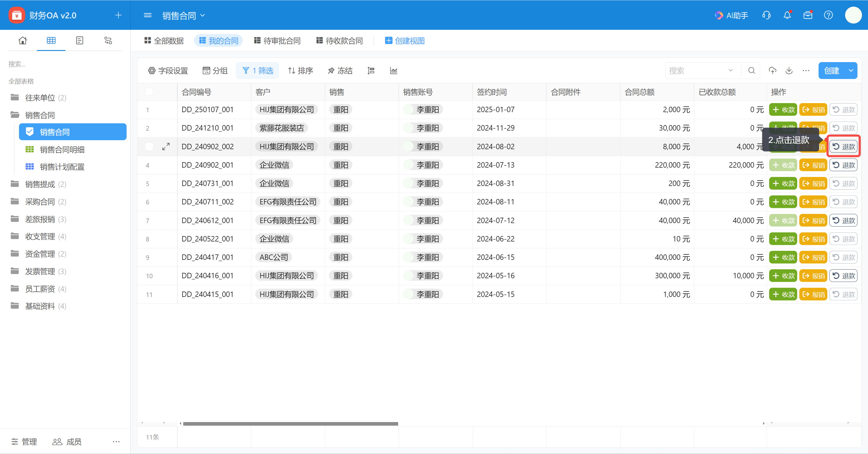Click the download export icon

pyautogui.click(x=789, y=71)
